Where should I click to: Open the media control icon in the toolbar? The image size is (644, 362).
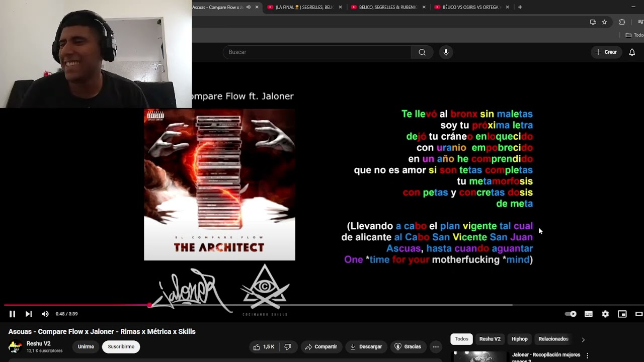point(640,22)
